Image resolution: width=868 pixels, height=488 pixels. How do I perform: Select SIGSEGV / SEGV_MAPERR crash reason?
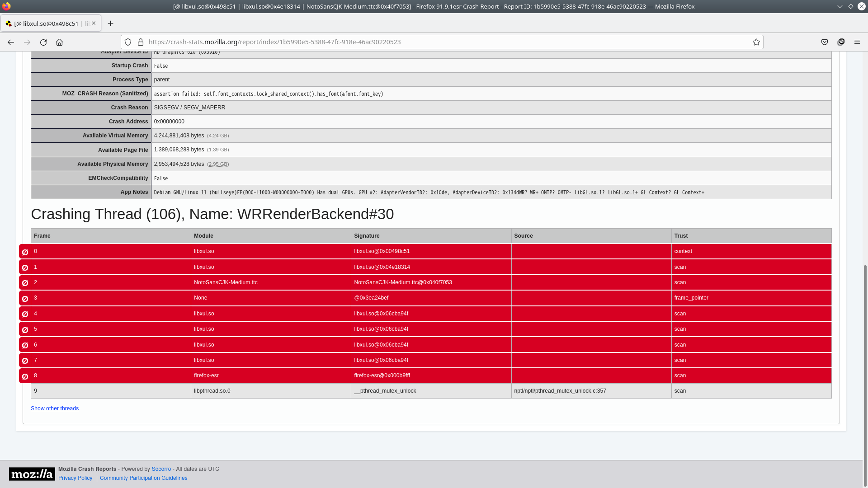[x=189, y=108]
